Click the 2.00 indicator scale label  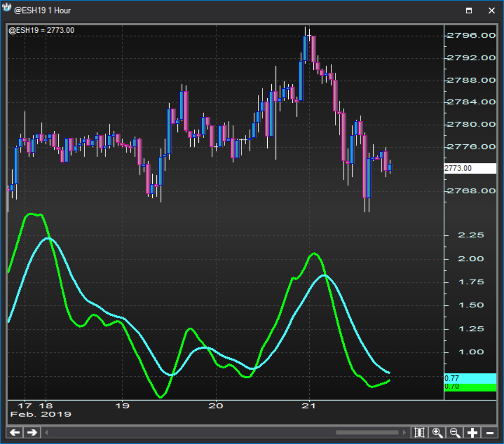(x=471, y=259)
